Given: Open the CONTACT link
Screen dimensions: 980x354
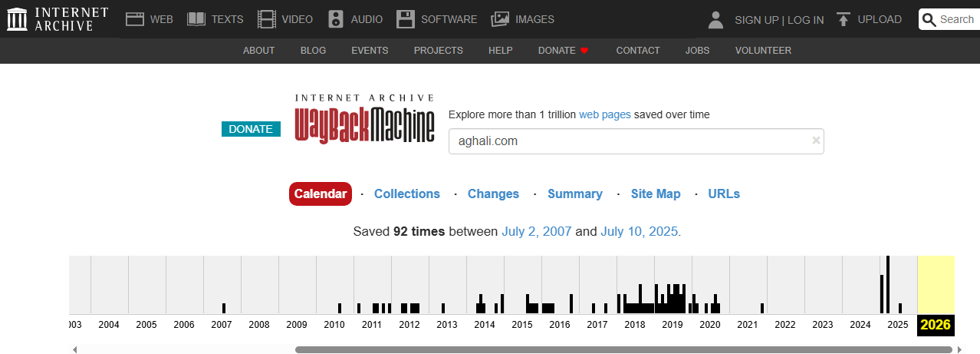Looking at the screenshot, I should pyautogui.click(x=638, y=51).
